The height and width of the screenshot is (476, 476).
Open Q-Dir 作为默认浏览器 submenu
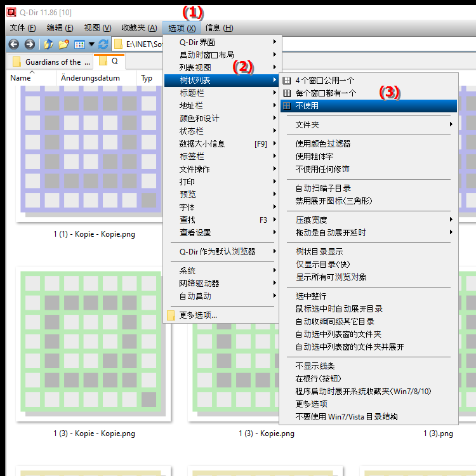coord(221,252)
